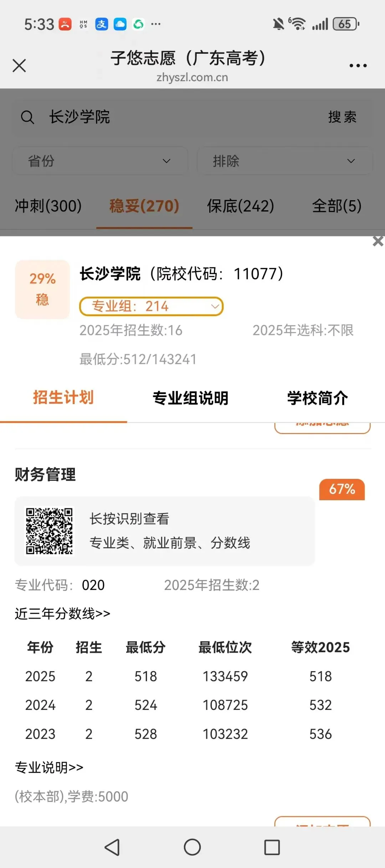The width and height of the screenshot is (385, 868).
Task: Click the 搜索 button
Action: pos(342,117)
